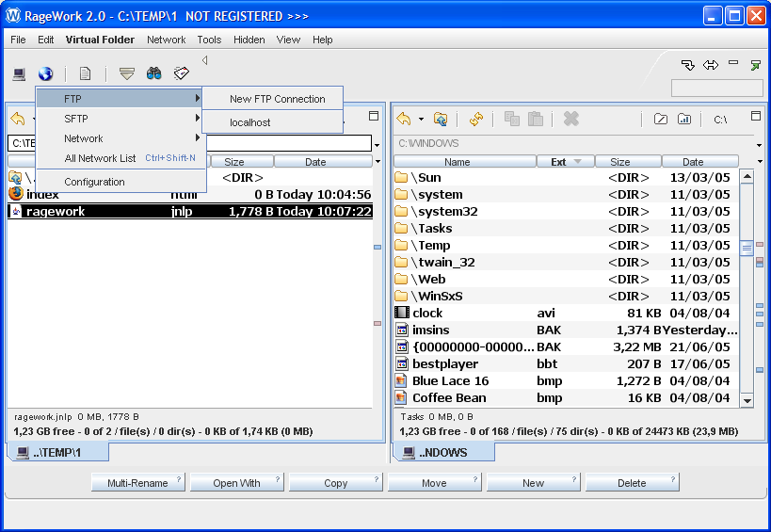The image size is (771, 532).
Task: Choose New FTP Connection
Action: (x=272, y=99)
